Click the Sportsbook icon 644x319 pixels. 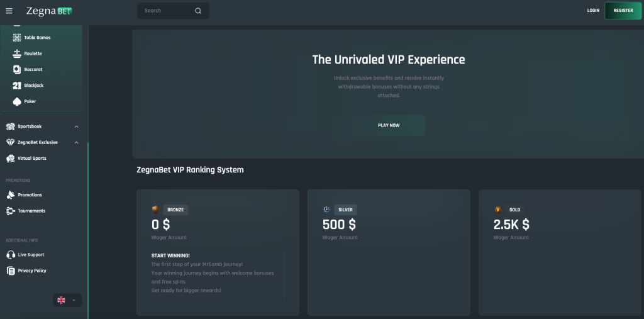[11, 126]
